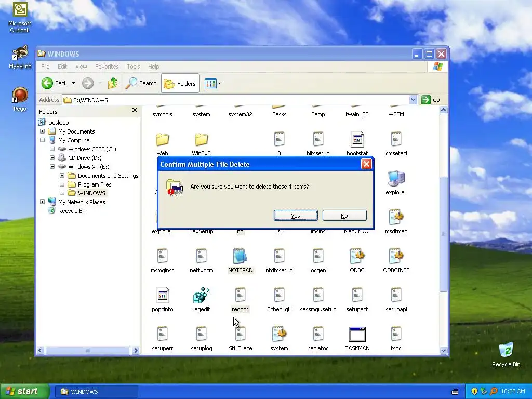Select the regopt file icon
532x399 pixels.
(x=240, y=295)
